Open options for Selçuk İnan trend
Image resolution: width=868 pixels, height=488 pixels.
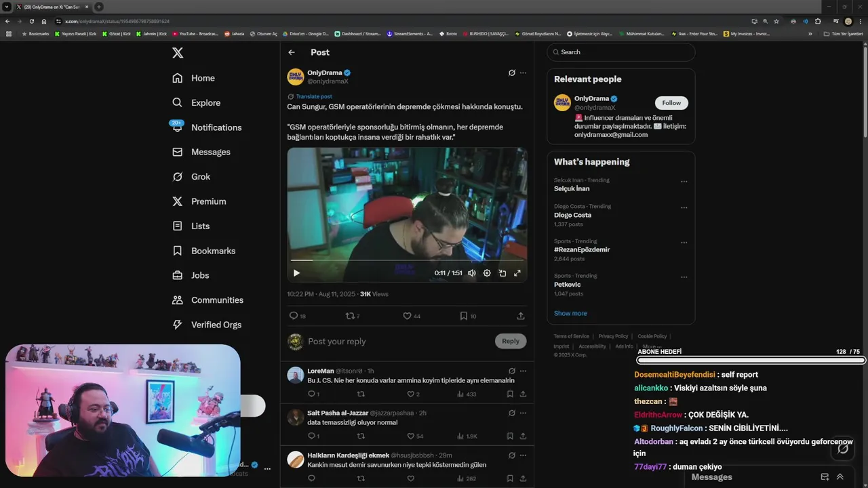(684, 182)
